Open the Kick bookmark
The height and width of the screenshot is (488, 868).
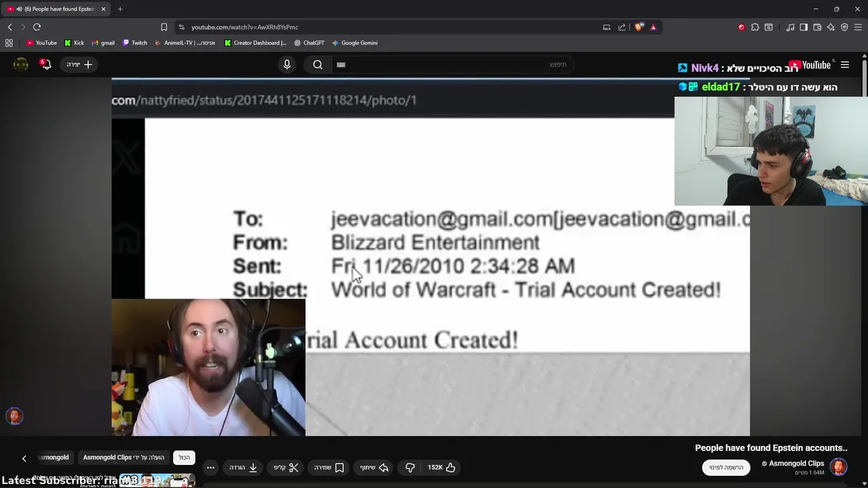(74, 43)
